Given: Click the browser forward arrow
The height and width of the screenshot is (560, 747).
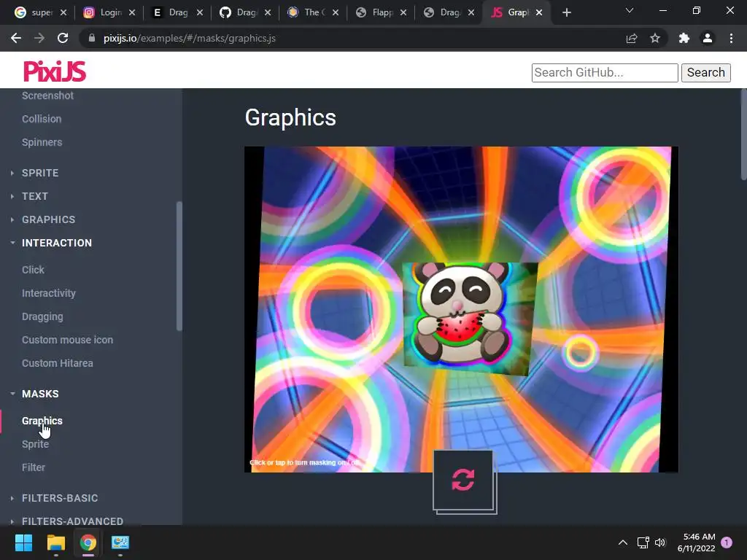Looking at the screenshot, I should tap(39, 38).
